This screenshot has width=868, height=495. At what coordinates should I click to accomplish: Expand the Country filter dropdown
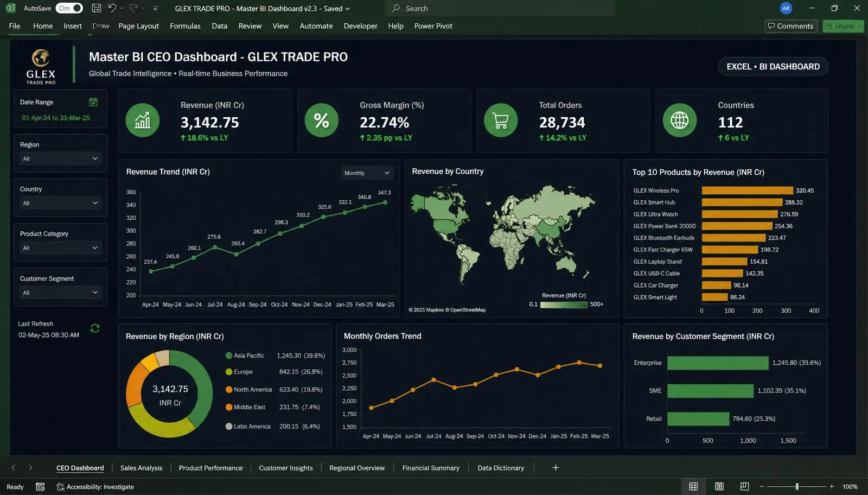click(x=60, y=203)
